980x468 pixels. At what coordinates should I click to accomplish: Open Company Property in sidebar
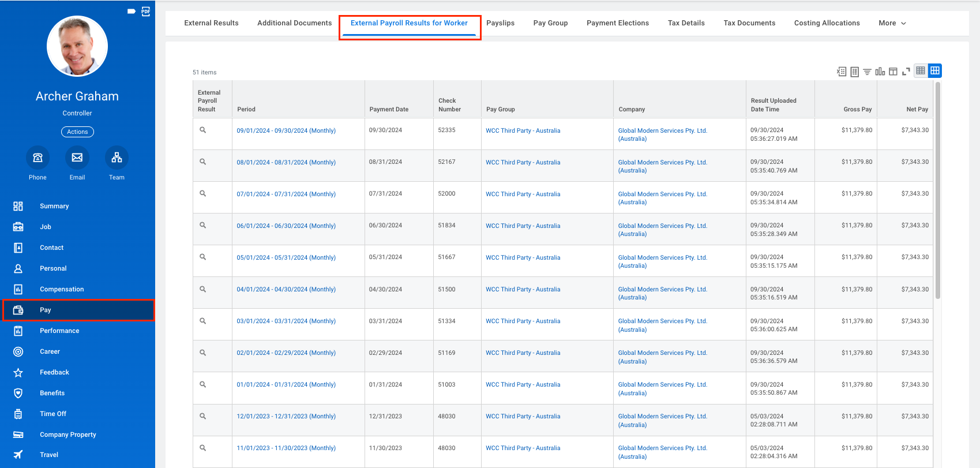coord(77,435)
